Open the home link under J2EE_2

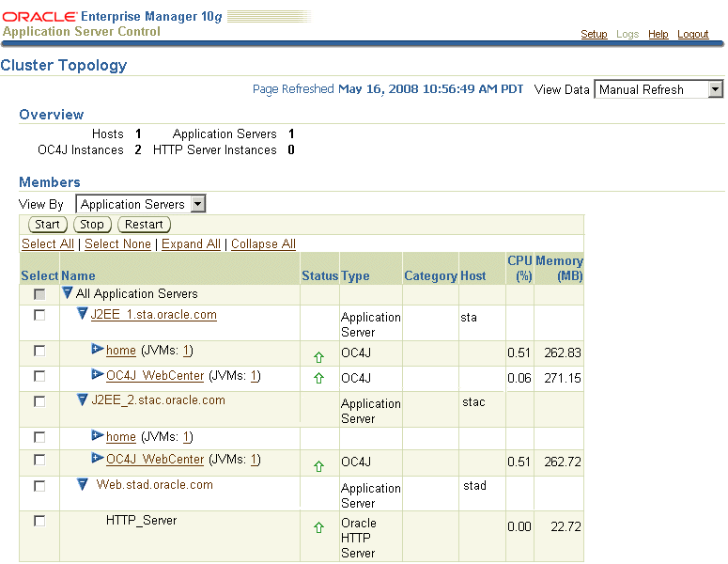point(121,437)
